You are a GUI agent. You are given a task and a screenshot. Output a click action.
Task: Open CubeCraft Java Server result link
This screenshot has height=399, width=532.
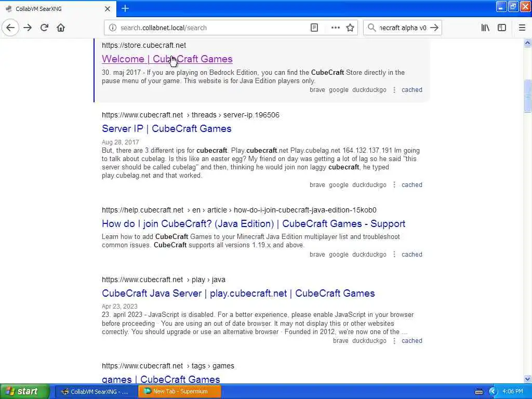[x=238, y=293]
